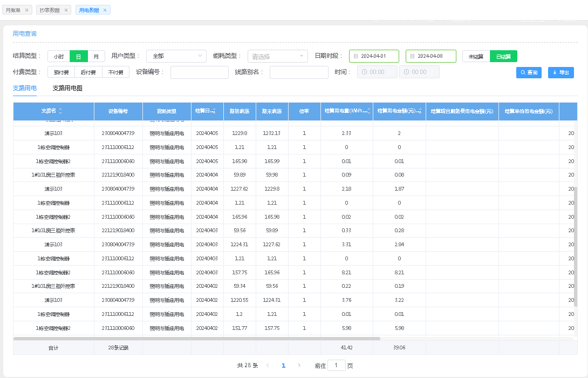Viewport: 588px width, 378px height.
Task: Close the 抄表数据 tab
Action: [x=66, y=10]
